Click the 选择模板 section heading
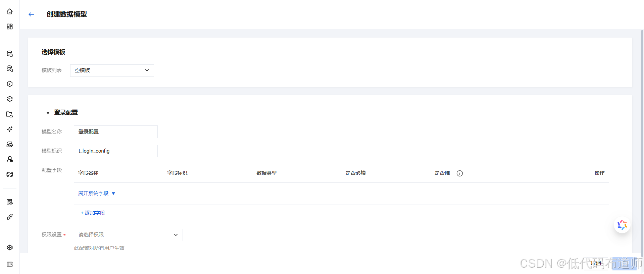The height and width of the screenshot is (274, 644). click(53, 52)
